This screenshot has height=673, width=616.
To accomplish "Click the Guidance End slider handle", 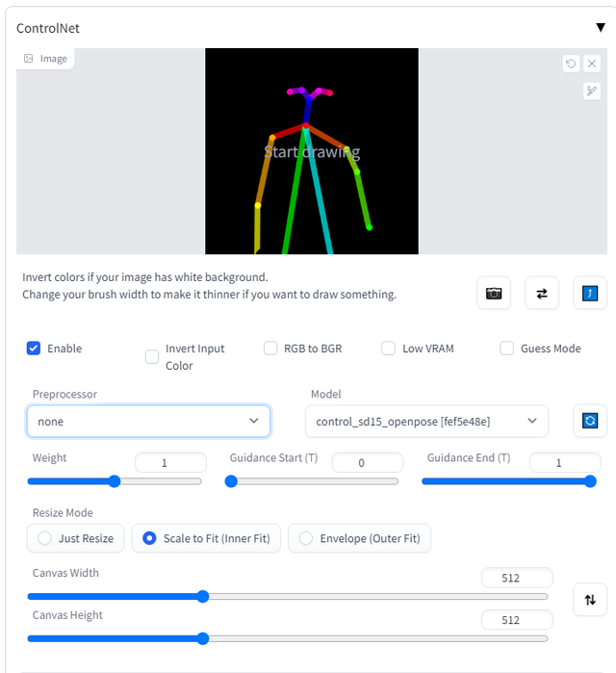I will [590, 481].
